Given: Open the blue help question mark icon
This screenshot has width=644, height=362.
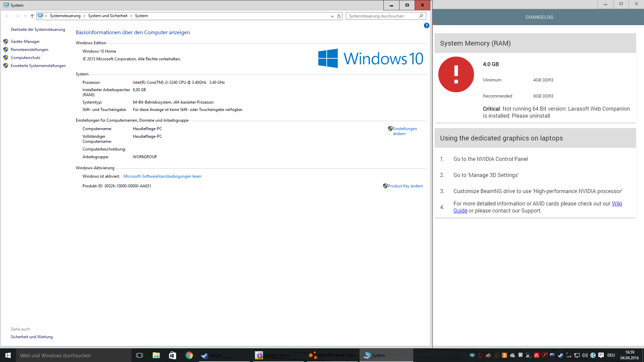Looking at the screenshot, I should [x=426, y=25].
